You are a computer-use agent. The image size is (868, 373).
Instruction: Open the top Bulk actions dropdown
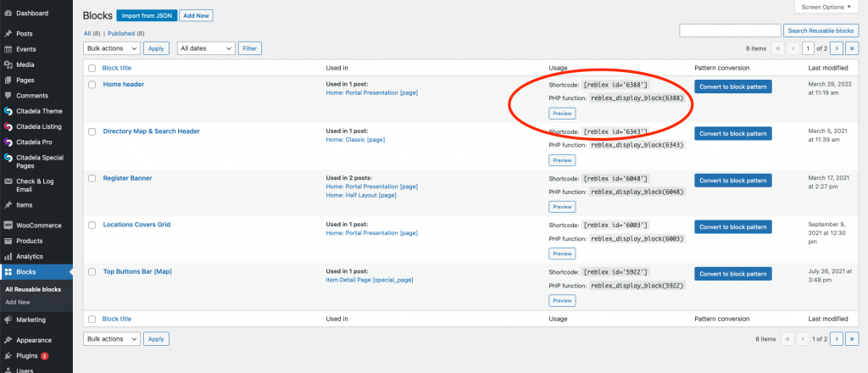pyautogui.click(x=112, y=48)
